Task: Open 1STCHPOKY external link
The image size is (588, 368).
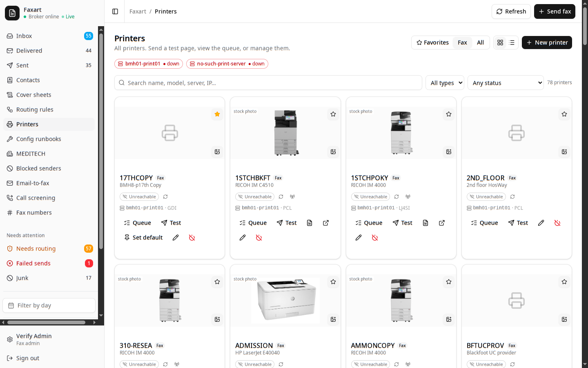Action: point(442,223)
